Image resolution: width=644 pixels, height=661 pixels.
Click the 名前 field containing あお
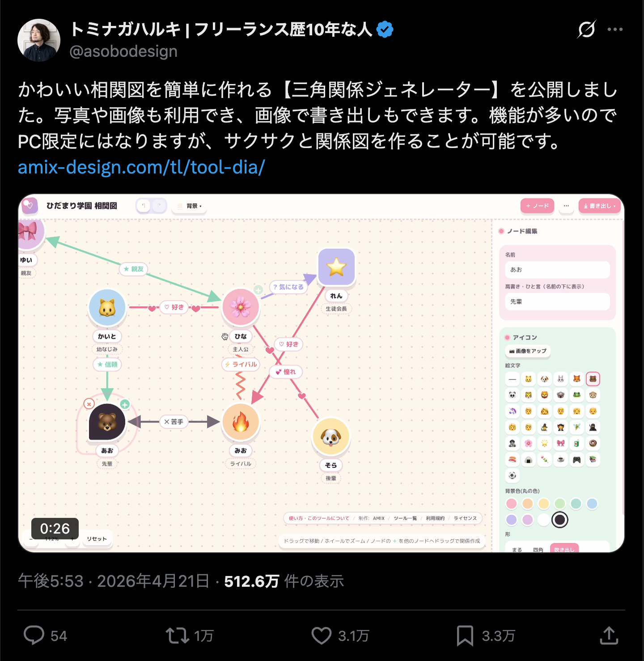(557, 270)
